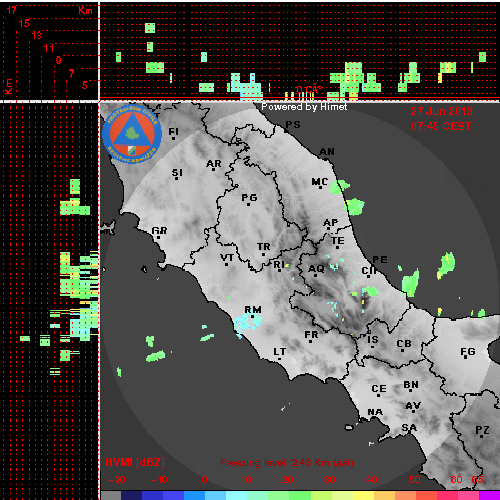Click the -10 dBZ scale value

pos(159,480)
